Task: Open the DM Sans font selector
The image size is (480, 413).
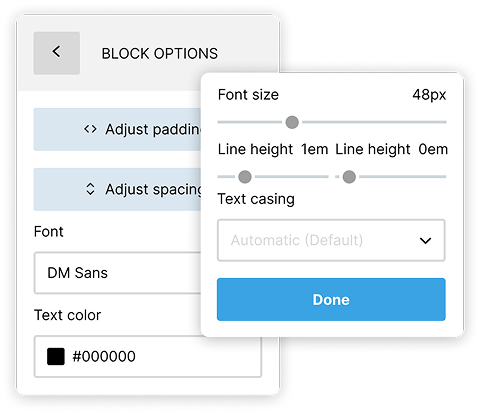Action: [117, 273]
